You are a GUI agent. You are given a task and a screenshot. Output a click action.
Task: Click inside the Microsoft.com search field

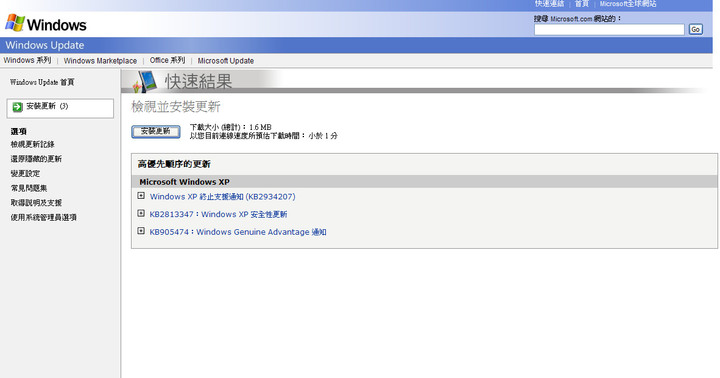[609, 29]
